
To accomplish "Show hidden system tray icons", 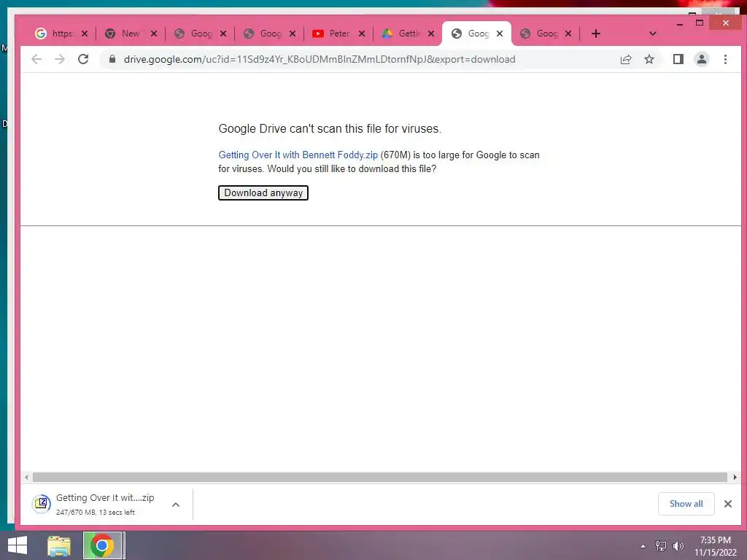I will tap(643, 546).
